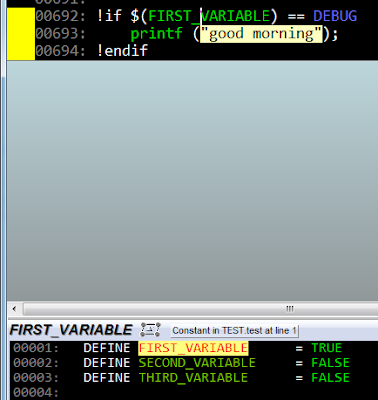Click line number 00692 in the editor

coord(60,16)
